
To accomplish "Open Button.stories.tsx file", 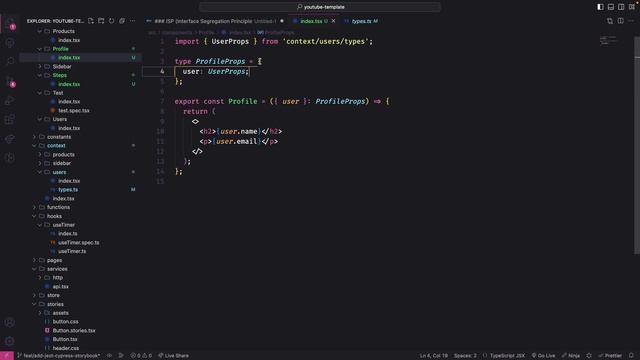I will click(x=74, y=330).
